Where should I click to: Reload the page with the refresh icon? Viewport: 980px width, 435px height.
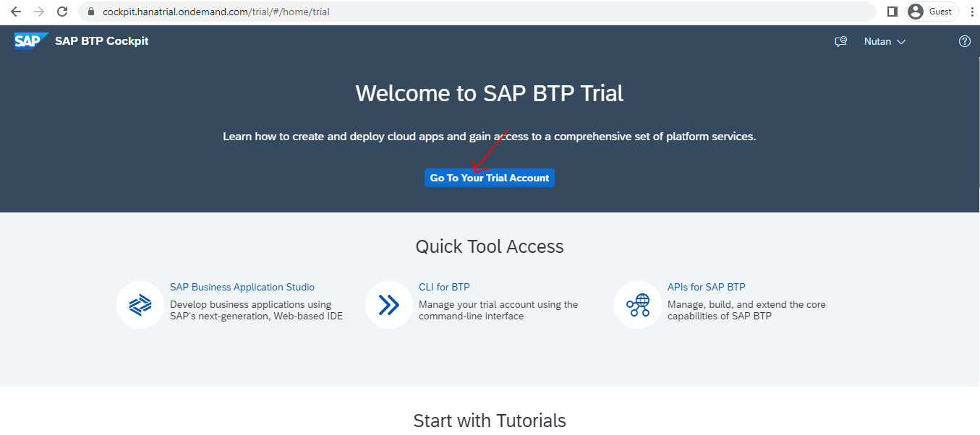click(62, 12)
